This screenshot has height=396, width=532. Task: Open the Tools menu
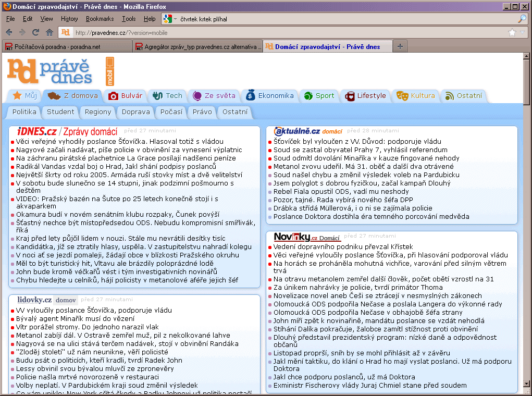tap(129, 19)
